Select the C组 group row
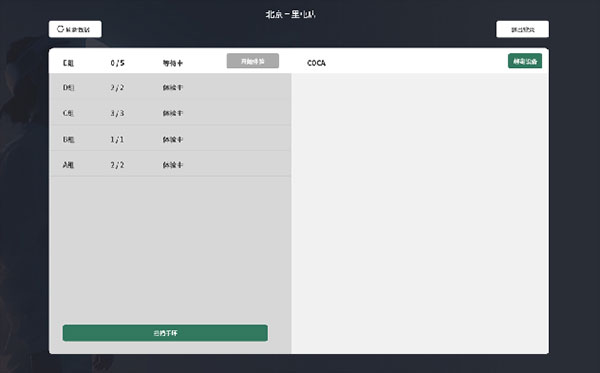Screen dimensions: 600x373 pyautogui.click(x=170, y=113)
